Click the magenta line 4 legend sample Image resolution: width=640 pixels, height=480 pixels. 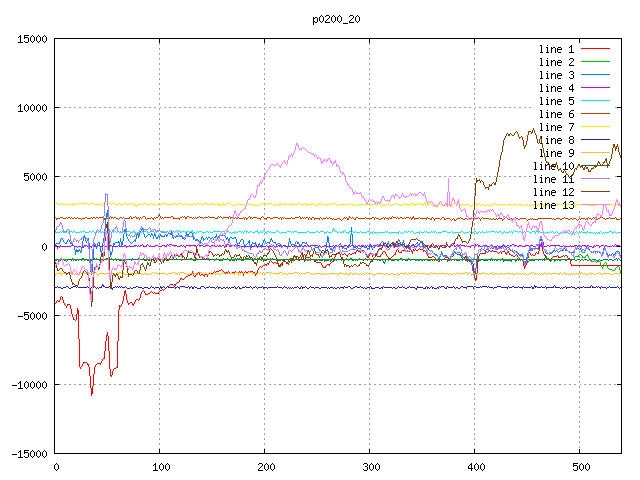coord(595,88)
